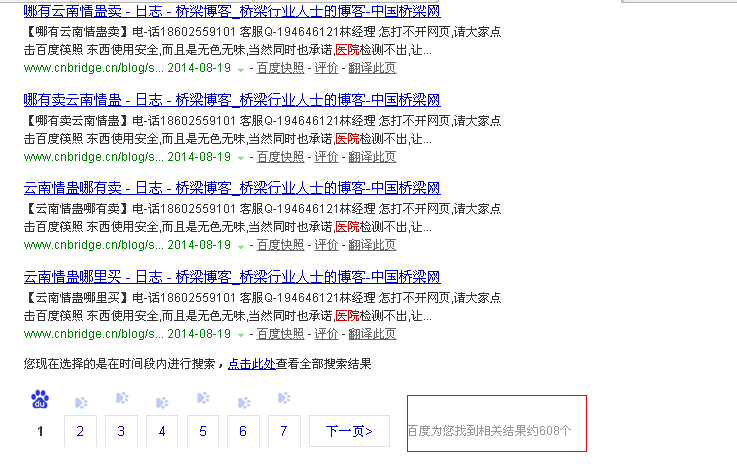Click snippet text 【哪有卖云南情蛊】
737x464 pixels.
click(78, 121)
